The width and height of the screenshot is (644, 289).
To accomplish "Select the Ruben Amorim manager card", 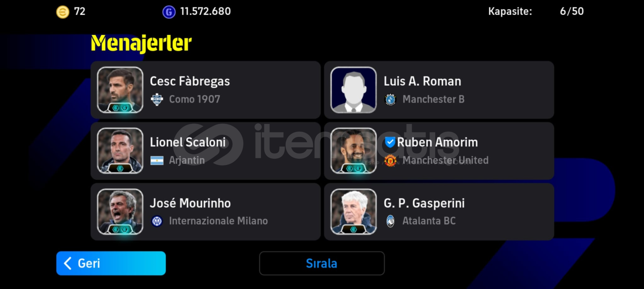I will click(439, 151).
